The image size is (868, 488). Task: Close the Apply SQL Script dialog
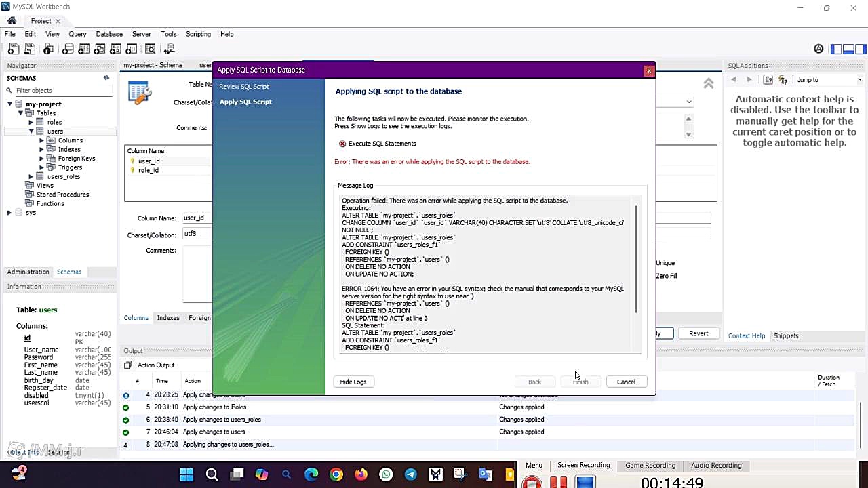(x=649, y=70)
